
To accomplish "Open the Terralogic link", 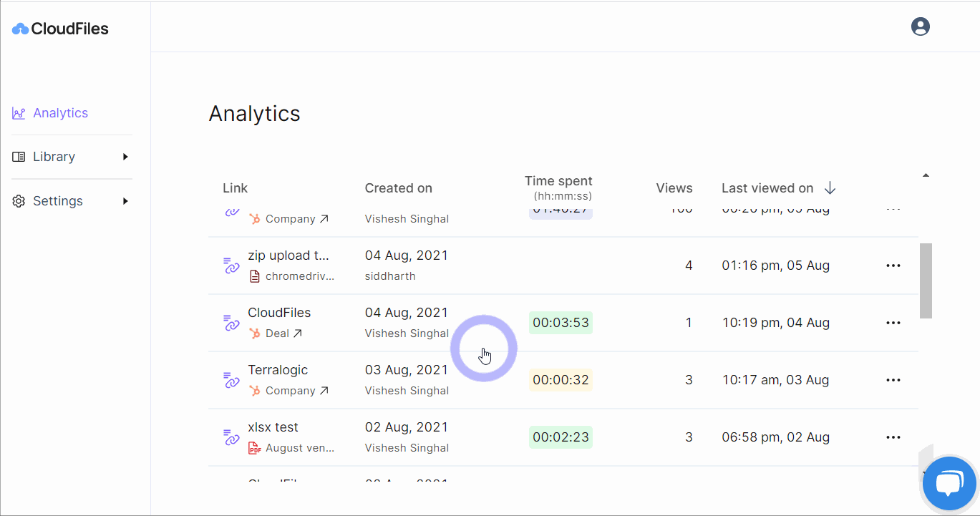I will (x=278, y=370).
